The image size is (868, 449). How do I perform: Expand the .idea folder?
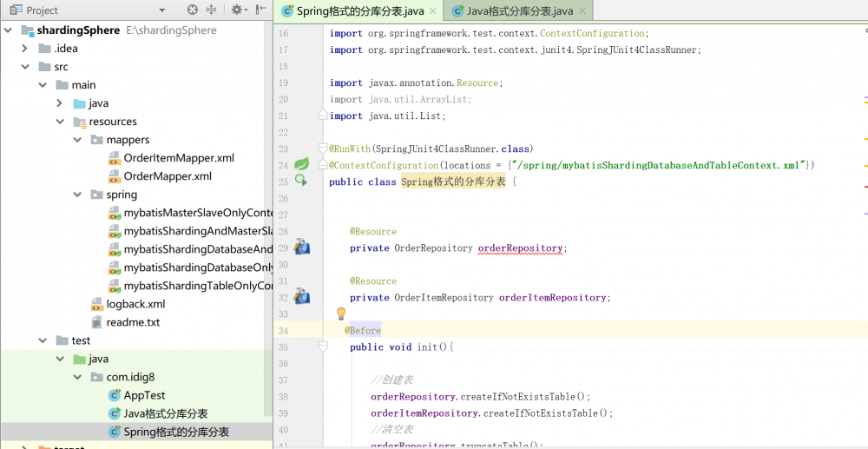tap(25, 49)
